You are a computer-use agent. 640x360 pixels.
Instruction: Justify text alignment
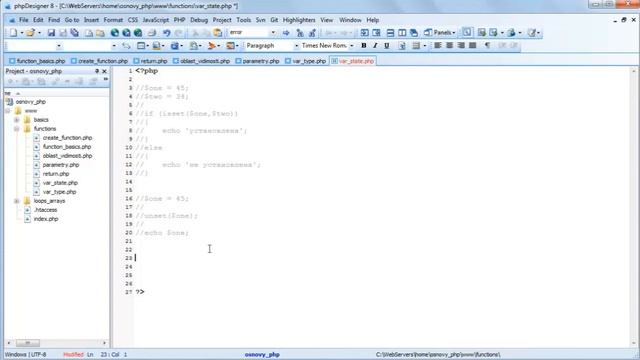tap(473, 46)
